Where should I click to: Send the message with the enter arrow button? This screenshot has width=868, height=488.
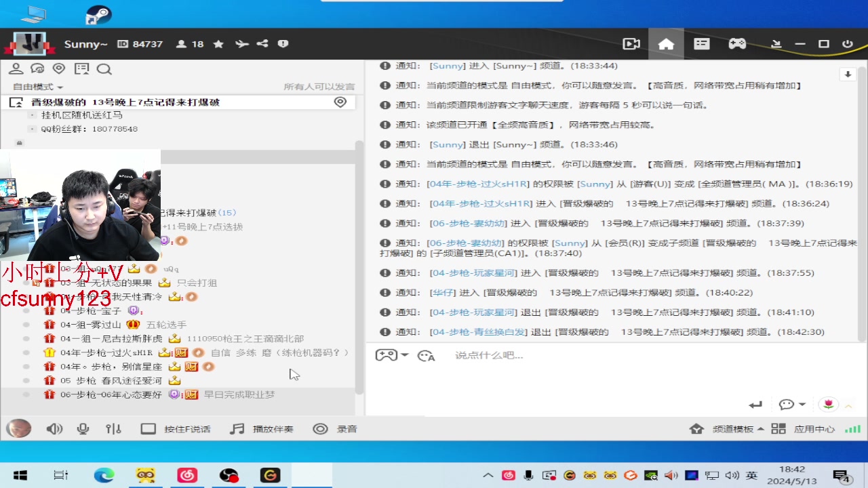click(x=755, y=405)
